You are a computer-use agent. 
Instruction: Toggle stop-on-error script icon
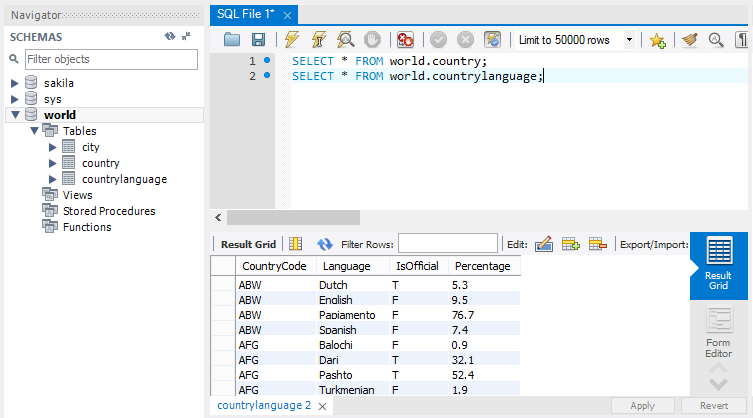tap(405, 39)
